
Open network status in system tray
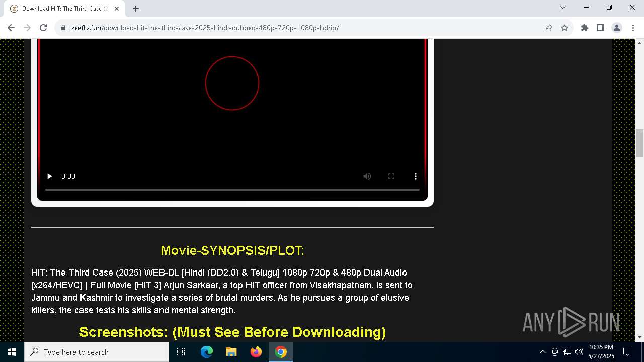click(567, 352)
